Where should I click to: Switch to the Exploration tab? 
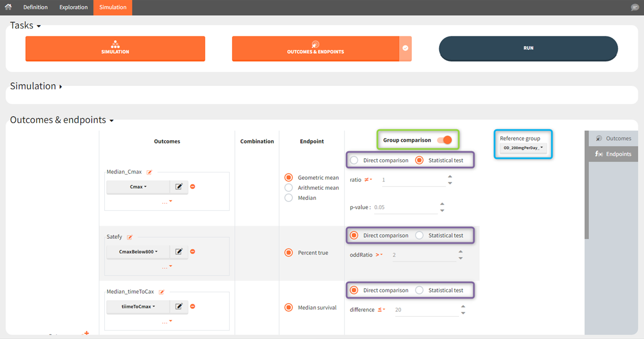click(x=73, y=7)
